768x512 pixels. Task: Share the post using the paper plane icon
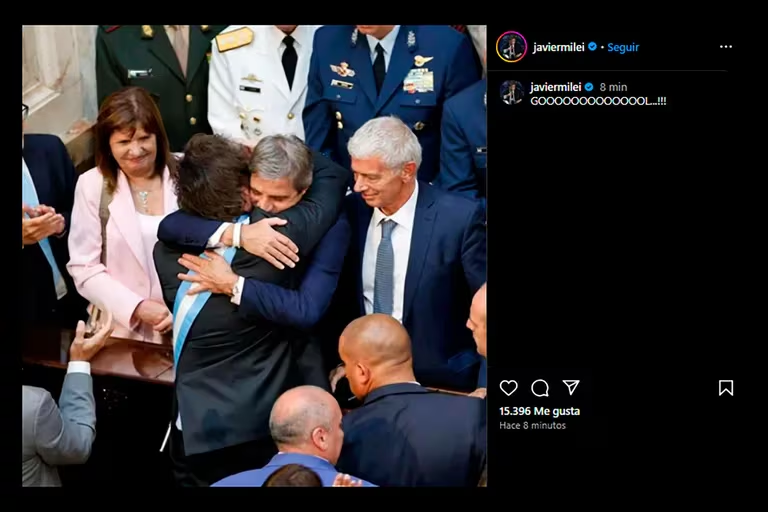coord(571,387)
